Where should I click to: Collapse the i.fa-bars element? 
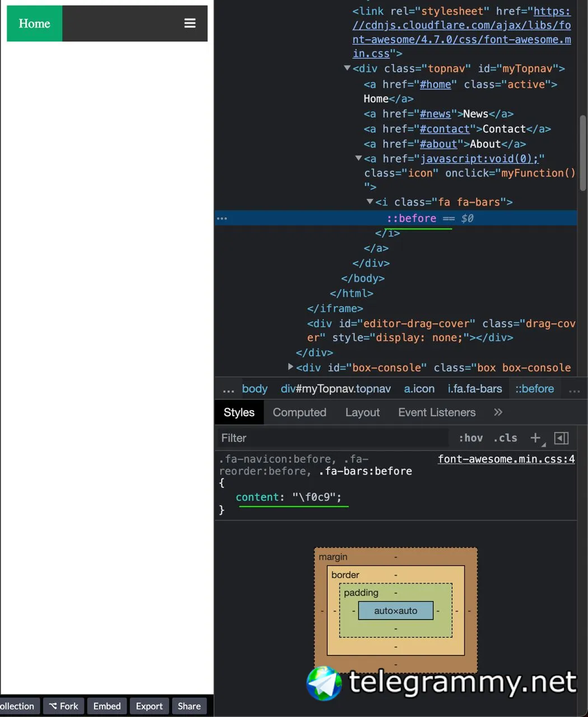pyautogui.click(x=370, y=202)
